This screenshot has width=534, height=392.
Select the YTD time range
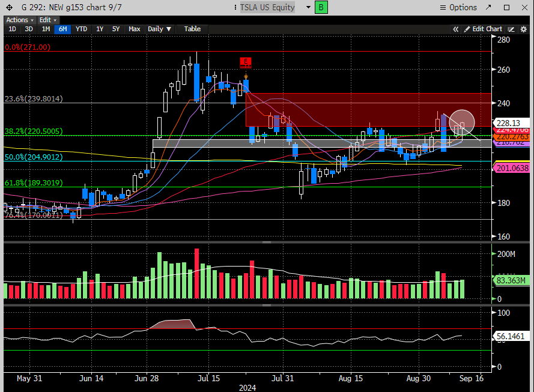pyautogui.click(x=81, y=29)
